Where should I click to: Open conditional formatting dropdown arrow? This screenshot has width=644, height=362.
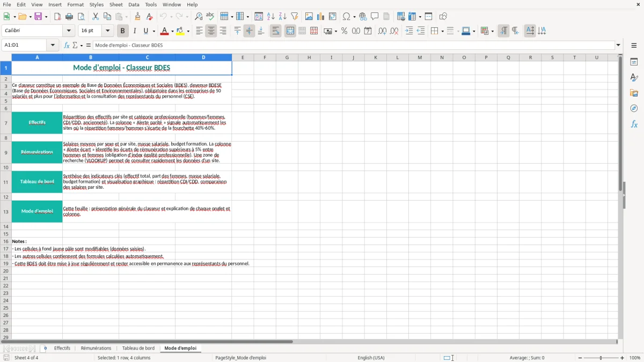point(492,31)
